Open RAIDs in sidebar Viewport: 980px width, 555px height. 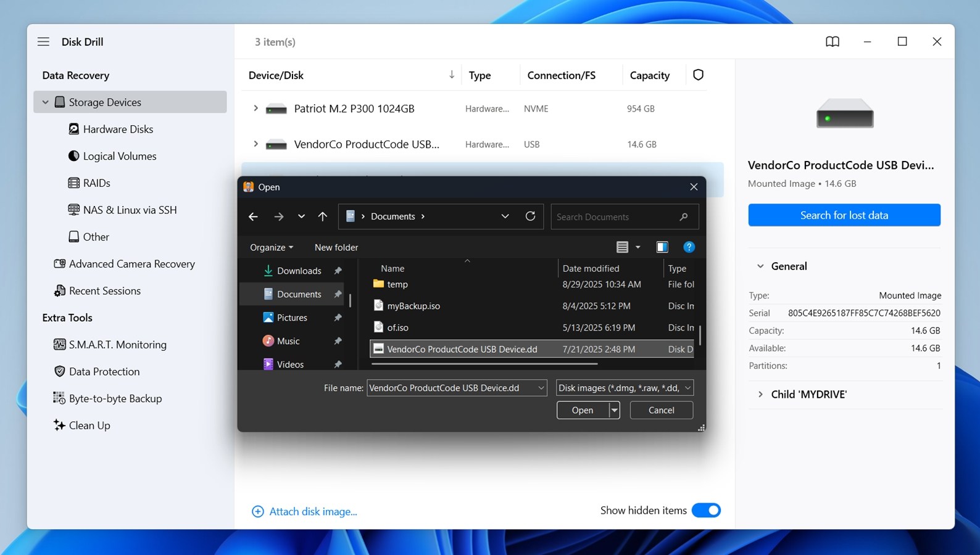[x=96, y=183]
